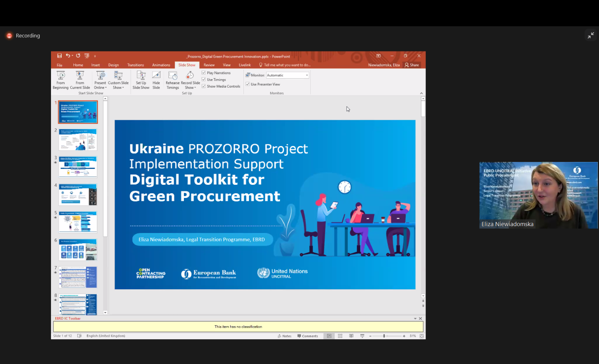Image resolution: width=599 pixels, height=364 pixels.
Task: Switch to the Insert tab
Action: 95,65
